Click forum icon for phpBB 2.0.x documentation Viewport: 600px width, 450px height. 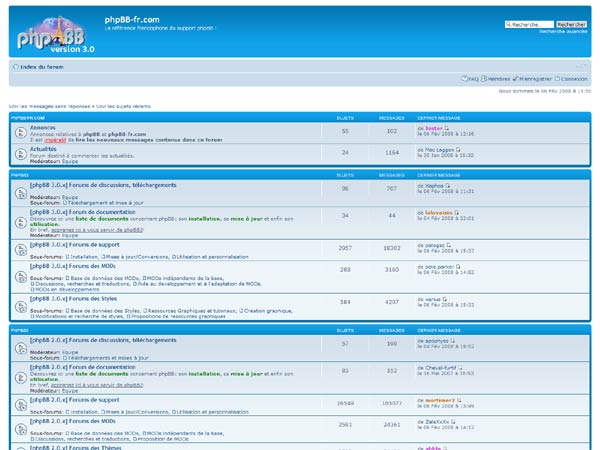(21, 378)
